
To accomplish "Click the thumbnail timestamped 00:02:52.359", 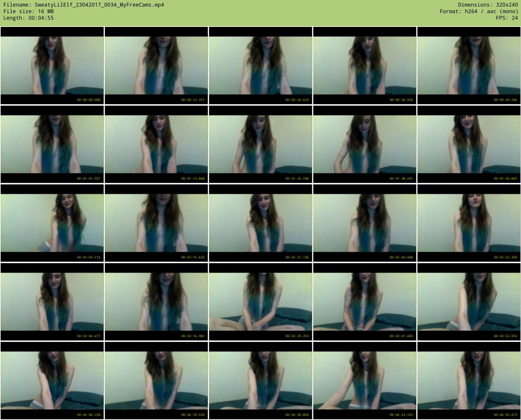I will (x=469, y=223).
